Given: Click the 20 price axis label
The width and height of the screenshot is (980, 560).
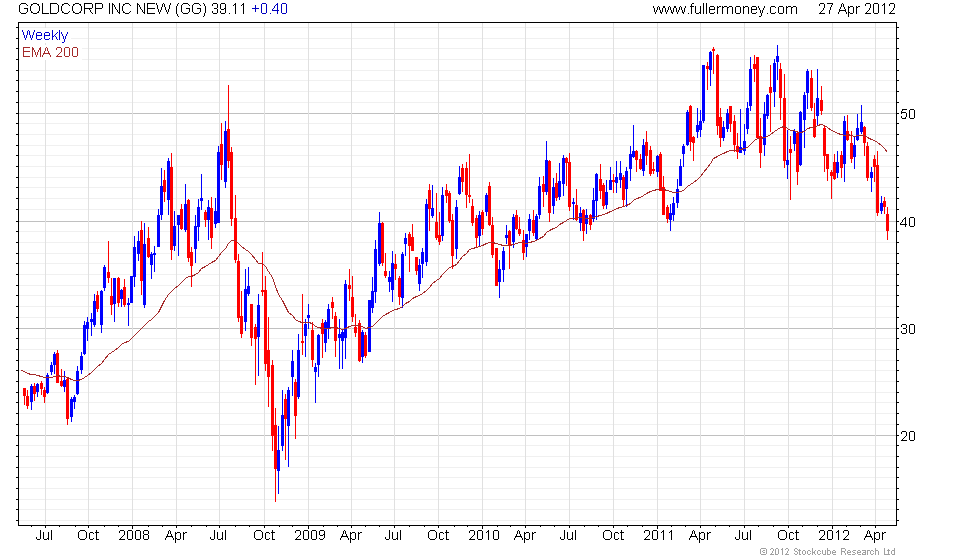Looking at the screenshot, I should click(x=908, y=436).
